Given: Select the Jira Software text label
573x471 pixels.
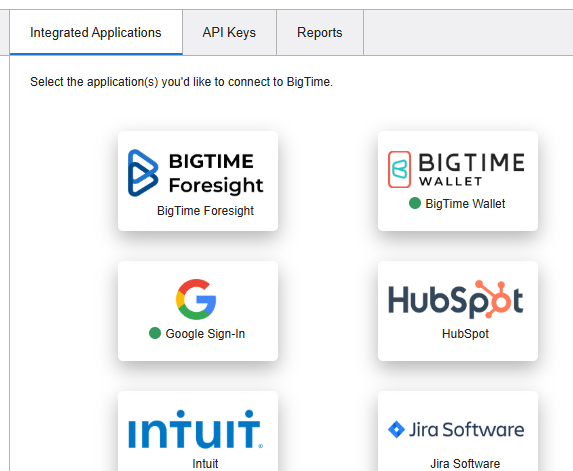Looking at the screenshot, I should 465,464.
